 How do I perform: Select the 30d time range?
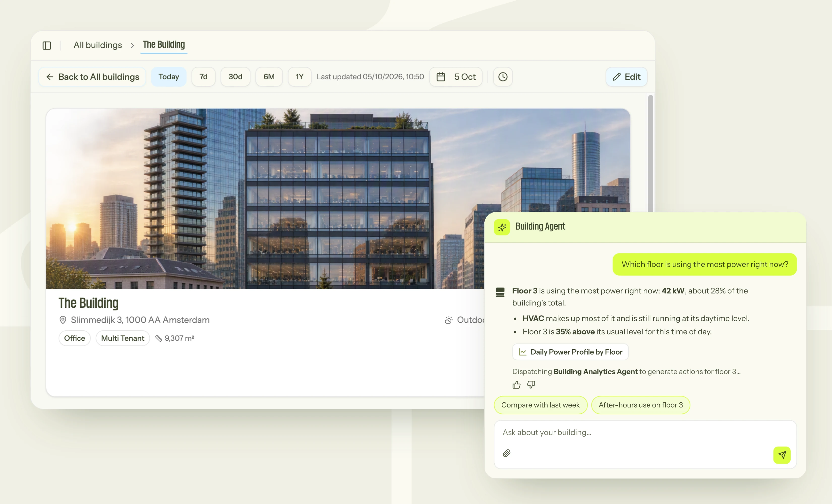coord(235,77)
